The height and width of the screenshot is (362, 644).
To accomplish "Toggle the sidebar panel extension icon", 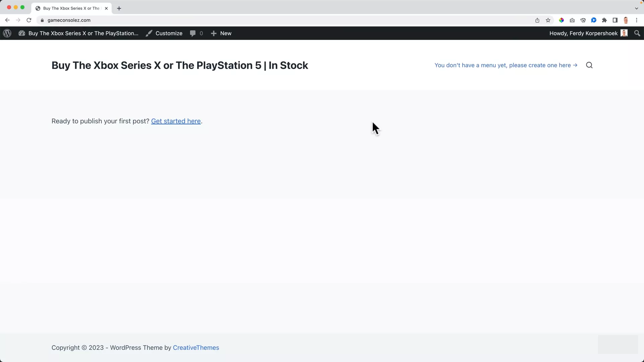I will coord(615,20).
